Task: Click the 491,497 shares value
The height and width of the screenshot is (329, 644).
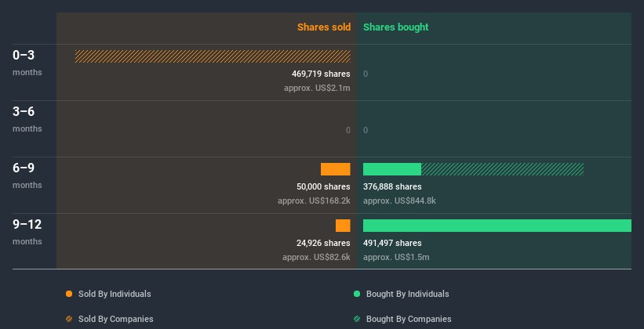Action: tap(392, 243)
